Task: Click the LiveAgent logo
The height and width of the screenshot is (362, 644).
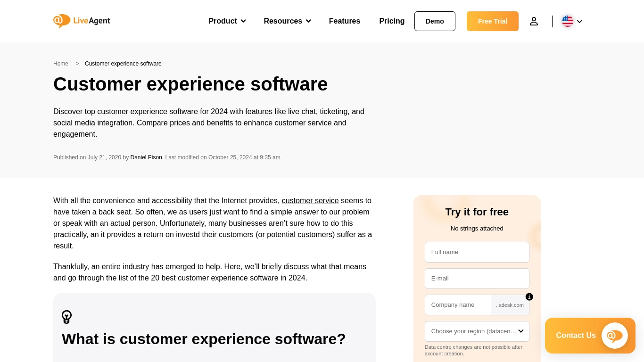Action: [82, 21]
